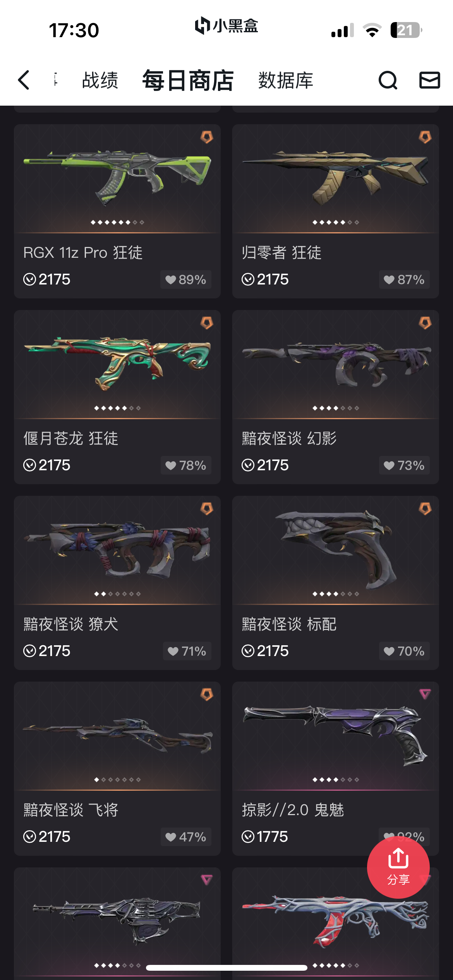
Task: Tap the orange tier badge on RGX 11z Pro card
Action: tap(207, 137)
